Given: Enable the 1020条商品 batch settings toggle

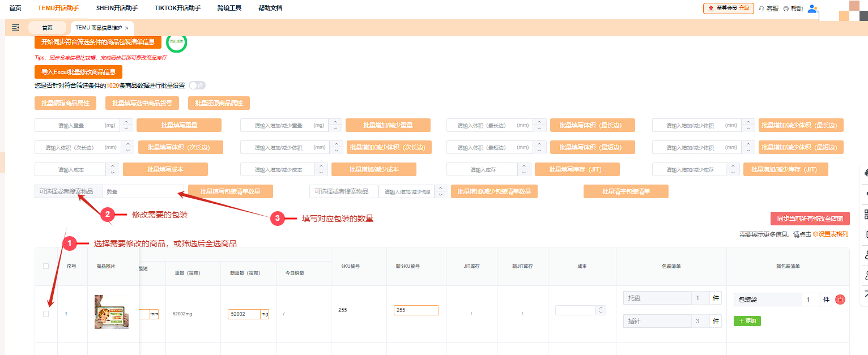Looking at the screenshot, I should pyautogui.click(x=198, y=85).
